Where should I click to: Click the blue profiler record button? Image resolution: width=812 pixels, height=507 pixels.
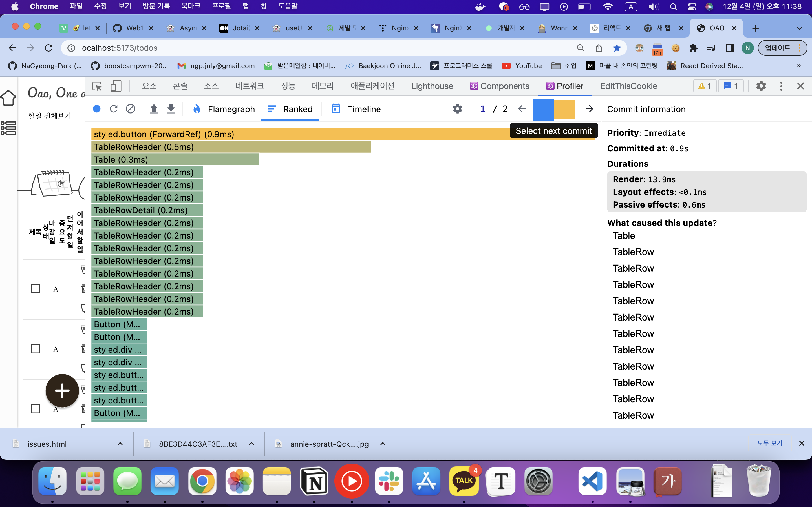[x=97, y=109]
